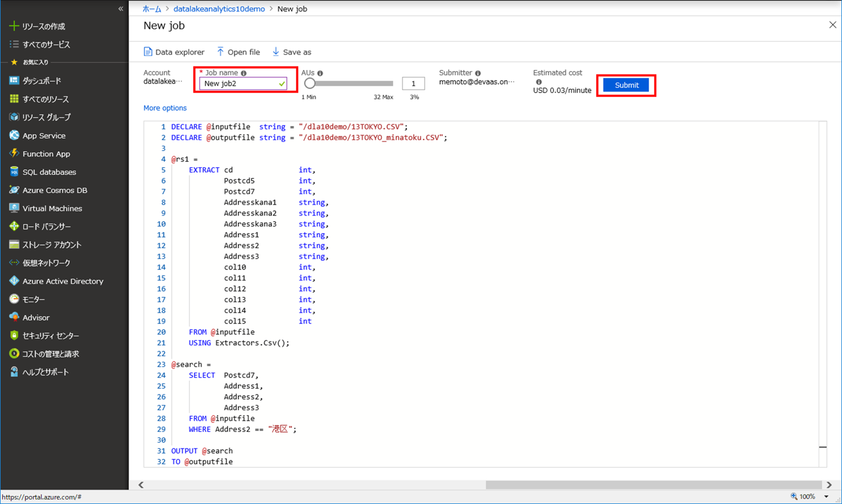Click the AUs info icon
Viewport: 842px width, 504px height.
[x=320, y=73]
